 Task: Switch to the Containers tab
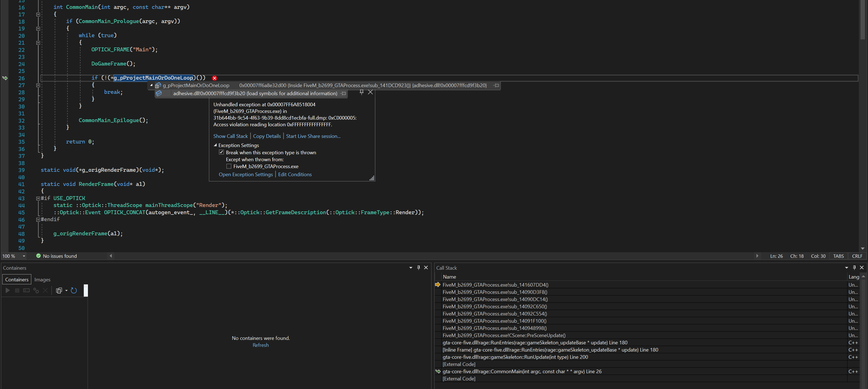click(x=17, y=279)
